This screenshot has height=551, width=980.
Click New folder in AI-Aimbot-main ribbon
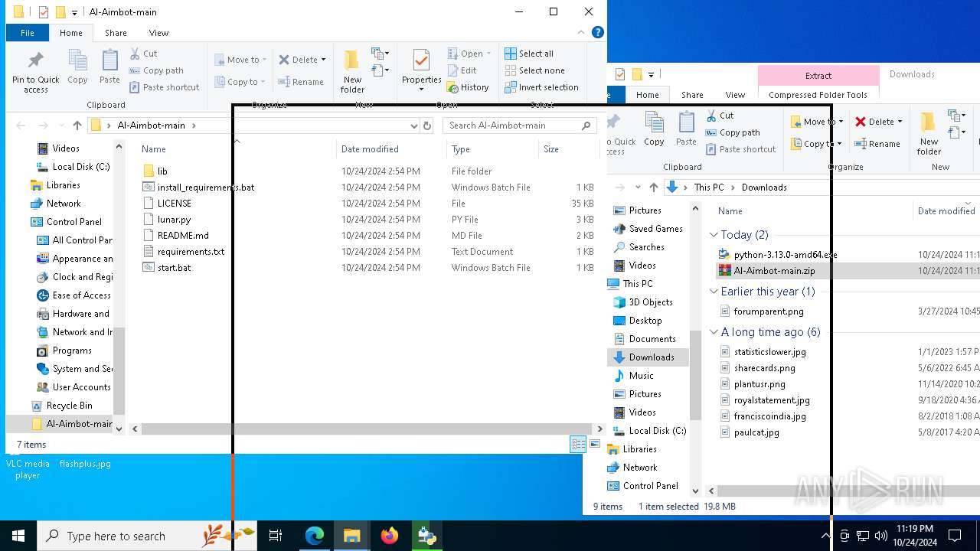[x=352, y=72]
